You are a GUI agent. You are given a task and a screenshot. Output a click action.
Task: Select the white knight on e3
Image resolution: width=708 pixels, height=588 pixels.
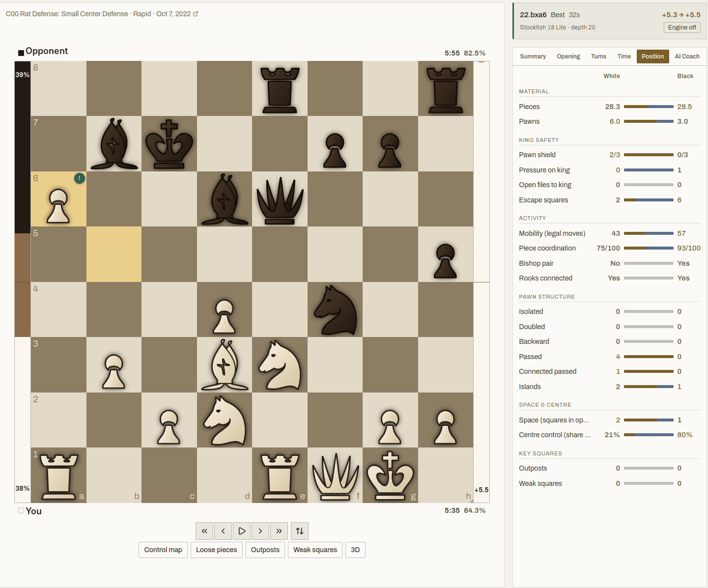(x=280, y=365)
